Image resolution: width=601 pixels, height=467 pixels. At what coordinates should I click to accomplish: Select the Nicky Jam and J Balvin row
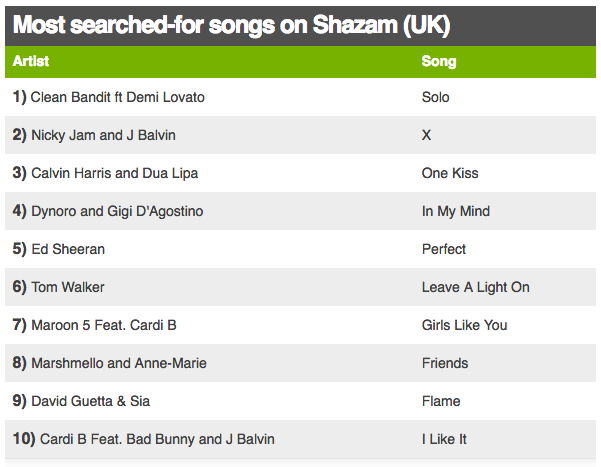[300, 135]
